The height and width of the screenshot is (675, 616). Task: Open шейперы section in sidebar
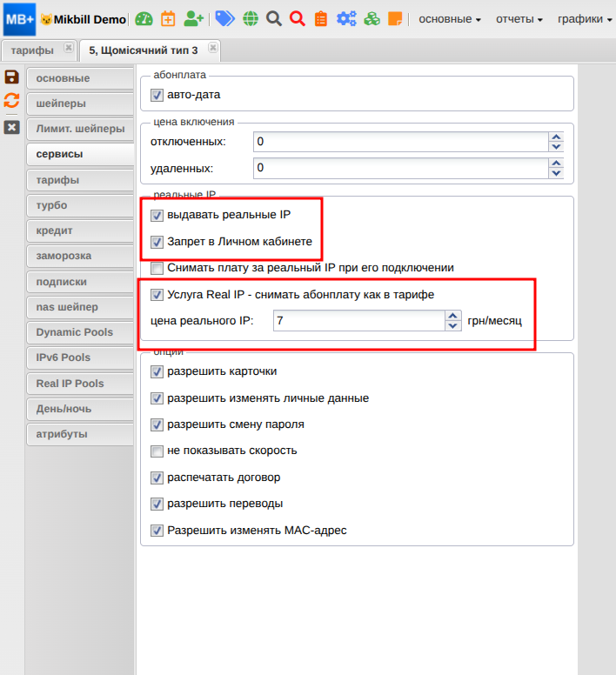pos(80,104)
